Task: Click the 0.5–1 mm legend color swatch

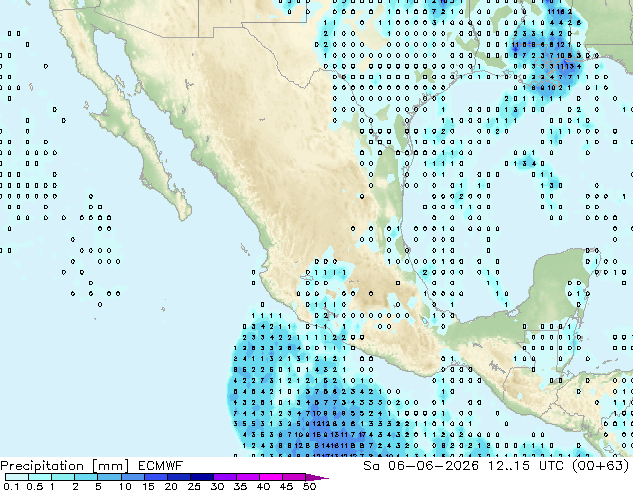Action: [x=40, y=477]
